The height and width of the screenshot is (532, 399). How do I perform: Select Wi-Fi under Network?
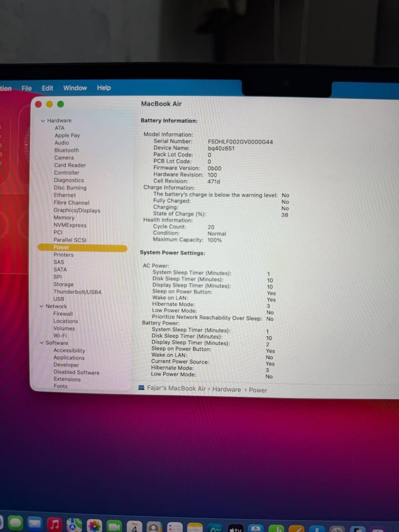pyautogui.click(x=60, y=336)
